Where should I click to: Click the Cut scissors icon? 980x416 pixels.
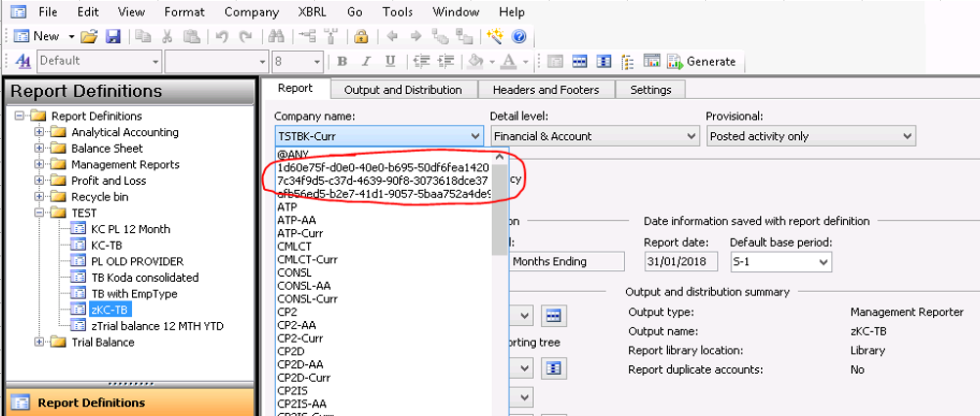pyautogui.click(x=167, y=36)
